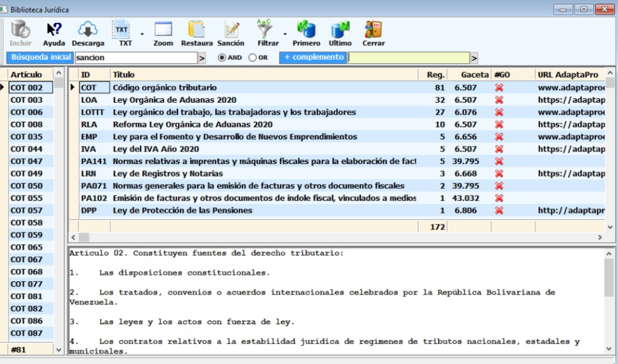This screenshot has width=618, height=364.
Task: Open the Sanción tool
Action: (231, 30)
